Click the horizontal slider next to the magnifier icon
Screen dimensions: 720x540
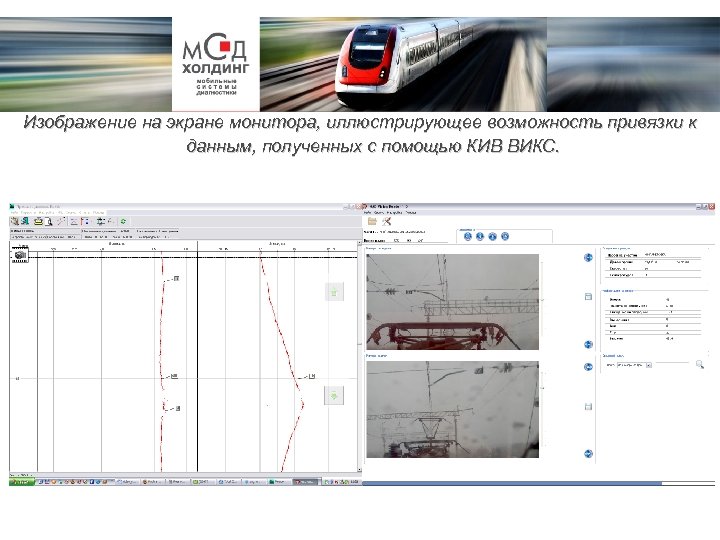coord(673,363)
